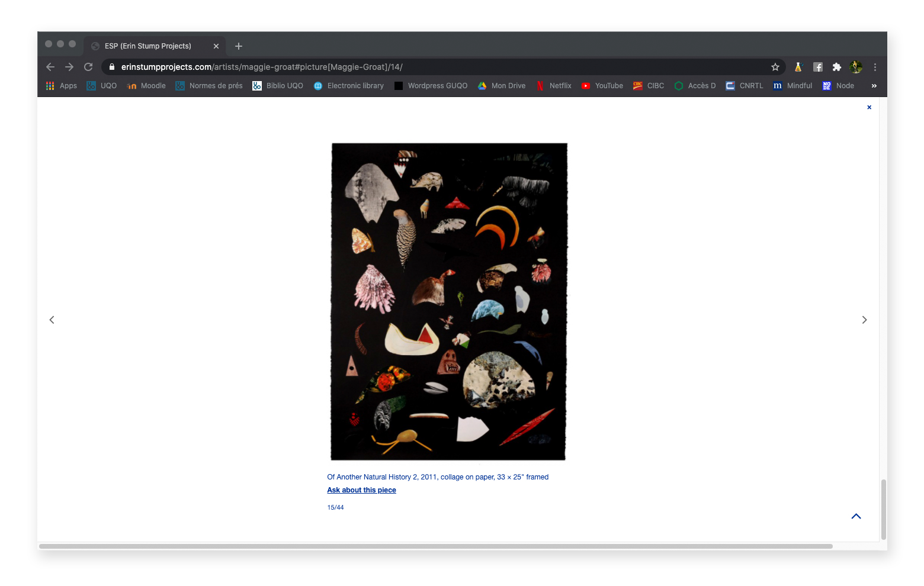Screen dimensions: 924x586
Task: Open the Facebook extension icon
Action: (818, 67)
